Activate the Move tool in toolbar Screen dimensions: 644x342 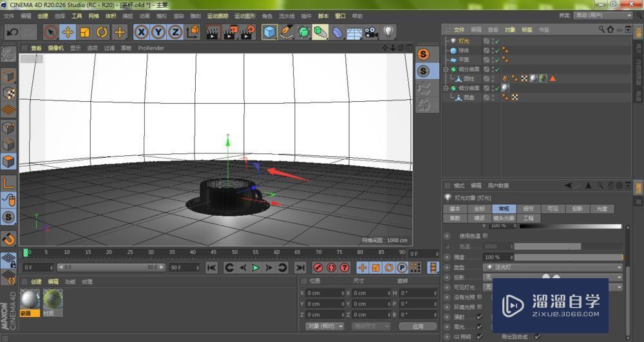coord(68,32)
